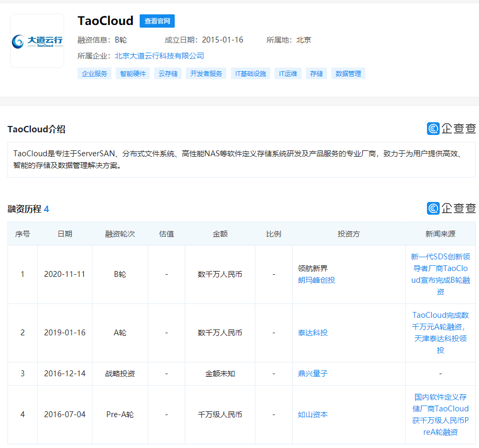The width and height of the screenshot is (479, 448).
Task: Click the B轮 round cell in row 1
Action: point(120,274)
